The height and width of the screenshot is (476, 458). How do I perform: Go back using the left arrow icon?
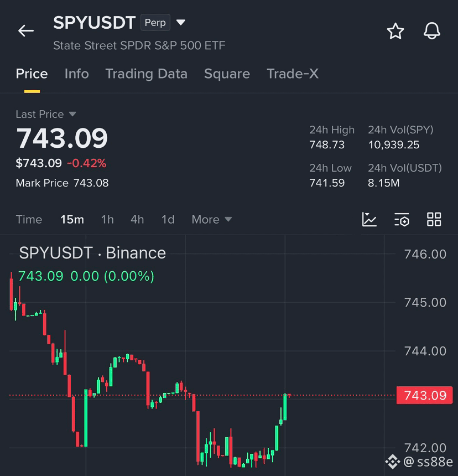click(x=26, y=30)
